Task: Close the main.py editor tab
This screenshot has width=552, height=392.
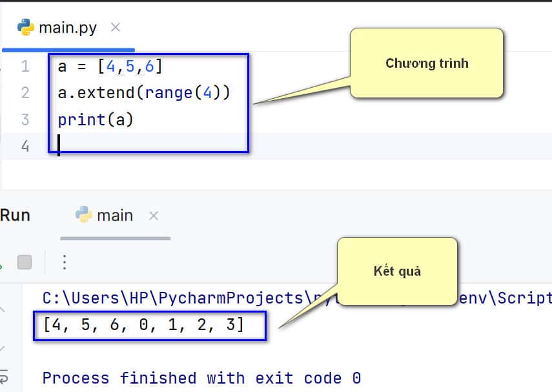Action: 116,27
